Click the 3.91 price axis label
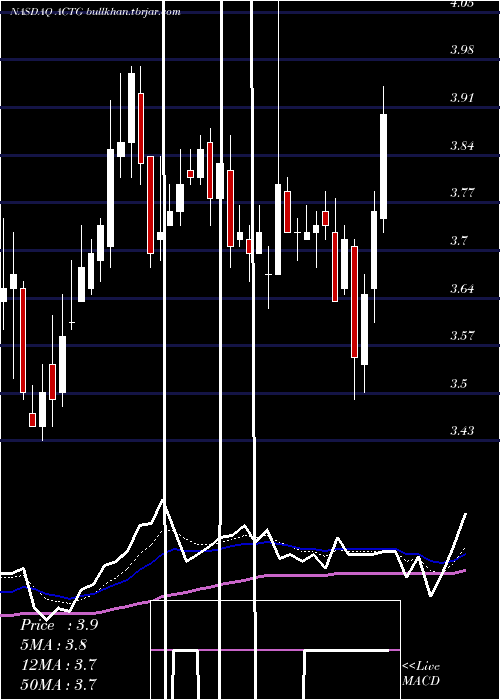 click(x=462, y=97)
